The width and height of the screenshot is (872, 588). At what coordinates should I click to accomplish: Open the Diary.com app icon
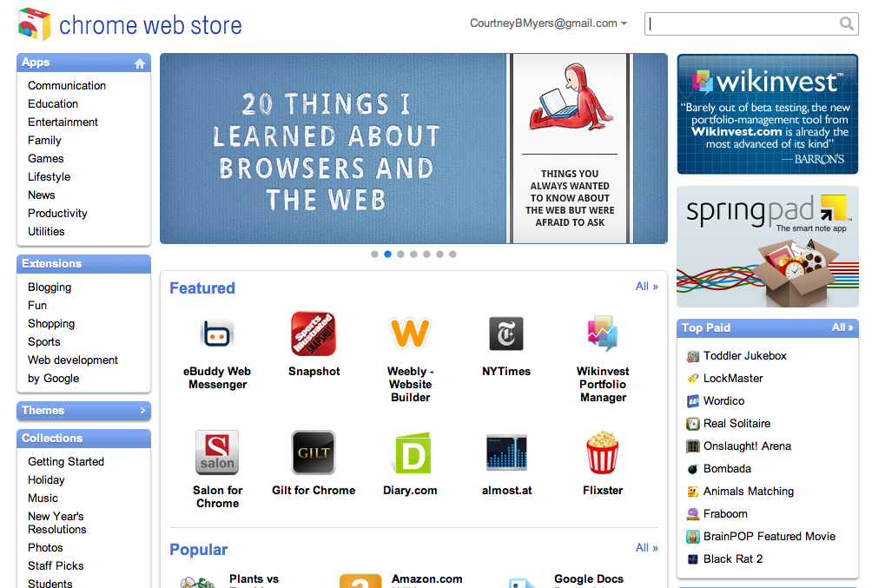413,453
